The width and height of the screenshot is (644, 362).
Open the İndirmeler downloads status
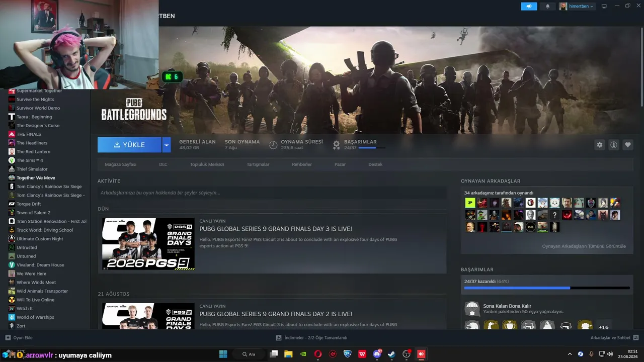312,338
